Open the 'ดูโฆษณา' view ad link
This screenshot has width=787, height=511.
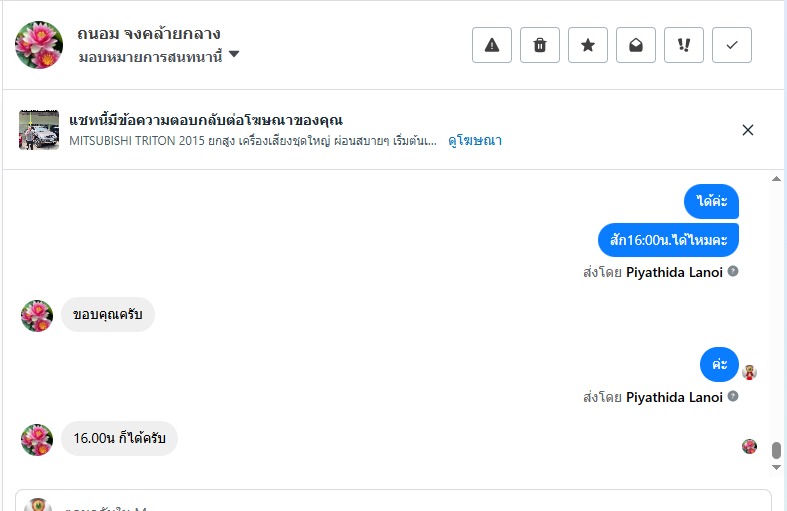pyautogui.click(x=475, y=141)
